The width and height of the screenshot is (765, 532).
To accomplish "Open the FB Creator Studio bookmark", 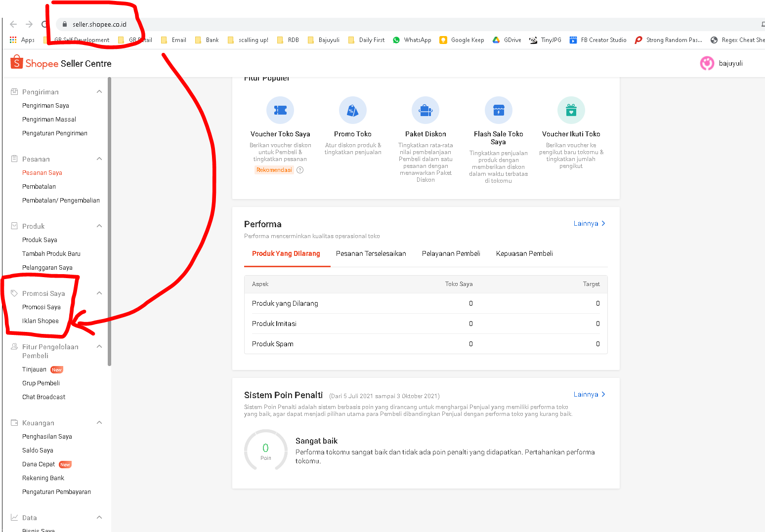I will [x=598, y=40].
